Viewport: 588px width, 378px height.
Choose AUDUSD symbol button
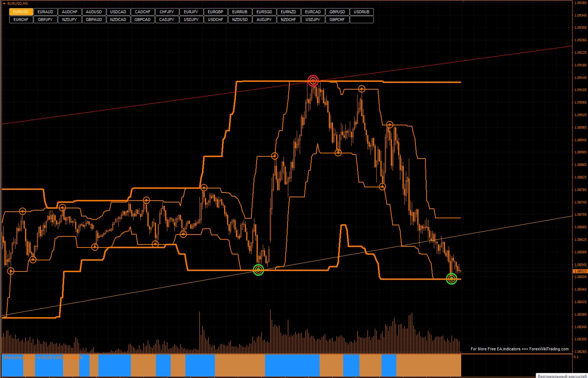point(94,12)
